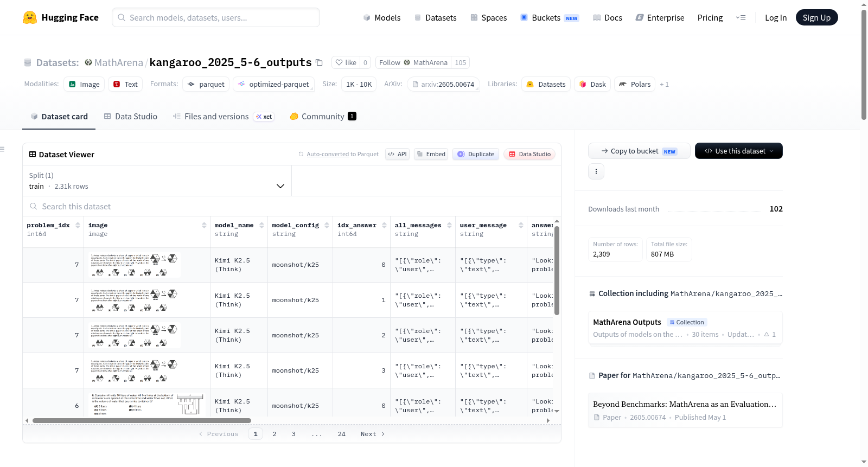Screen dimensions: 868x467
Task: Select the parquet format tag
Action: pos(206,84)
